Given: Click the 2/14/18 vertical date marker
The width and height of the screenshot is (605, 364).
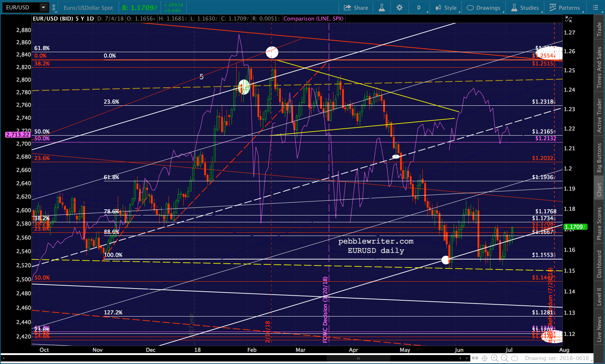Looking at the screenshot, I should 268,332.
